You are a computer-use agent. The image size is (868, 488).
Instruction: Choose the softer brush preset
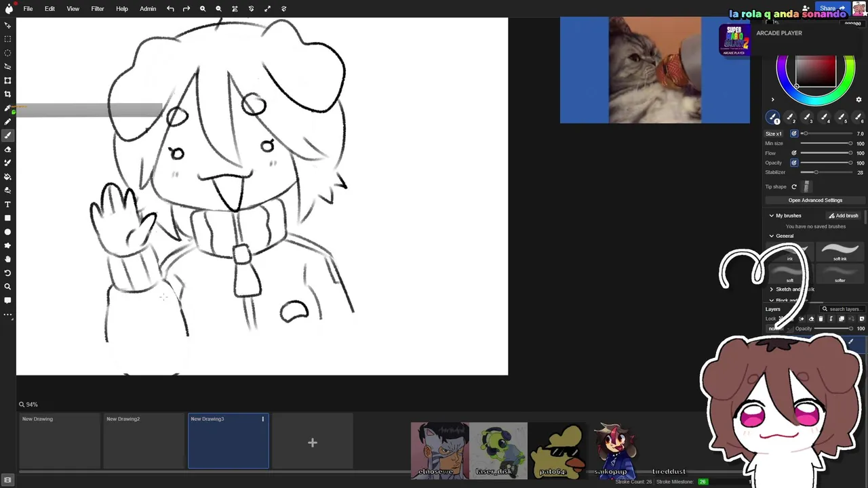pyautogui.click(x=840, y=274)
